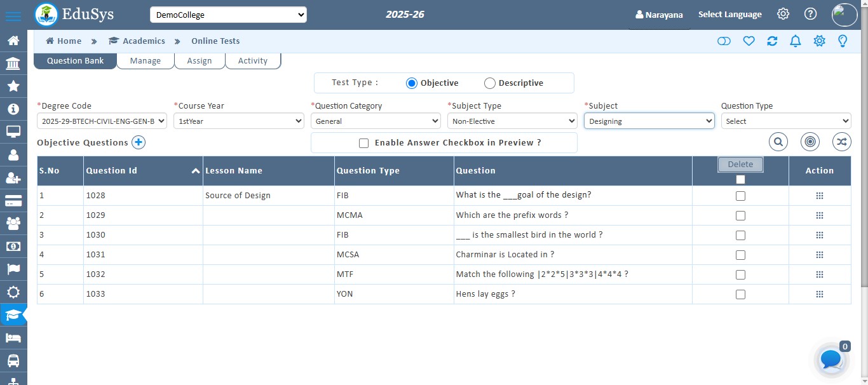This screenshot has height=385, width=868.
Task: Open the search questions icon
Action: click(x=778, y=142)
